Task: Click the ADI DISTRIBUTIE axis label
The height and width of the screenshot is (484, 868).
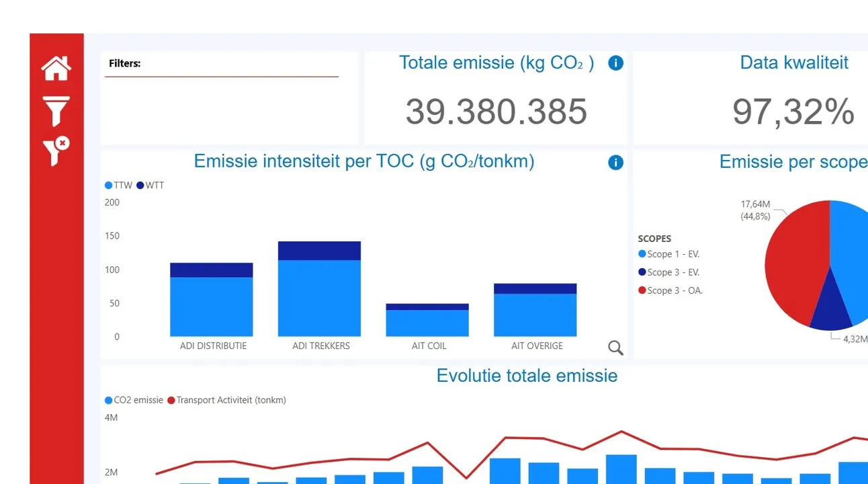Action: tap(213, 346)
